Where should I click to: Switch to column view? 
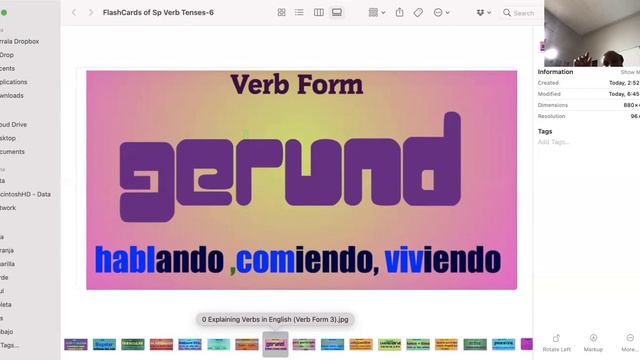319,13
